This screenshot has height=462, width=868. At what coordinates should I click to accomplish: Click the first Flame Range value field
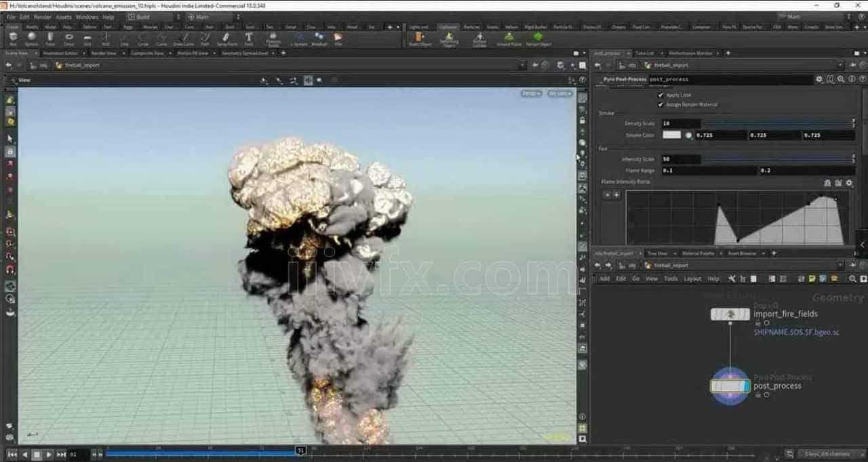[x=709, y=171]
